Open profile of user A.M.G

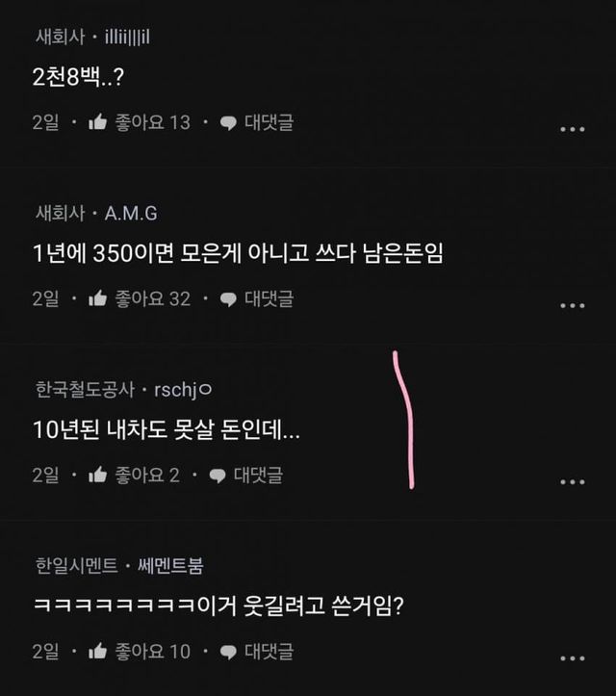point(131,214)
